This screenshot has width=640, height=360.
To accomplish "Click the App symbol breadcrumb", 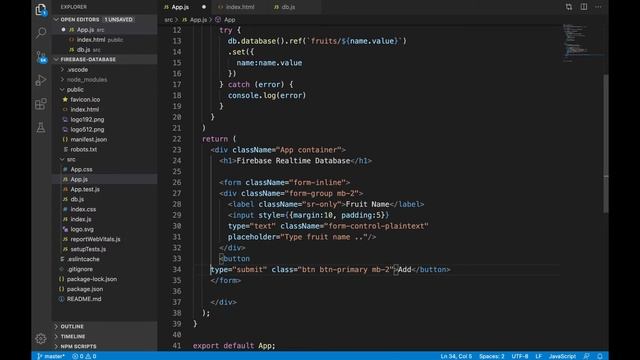I will (x=225, y=20).
